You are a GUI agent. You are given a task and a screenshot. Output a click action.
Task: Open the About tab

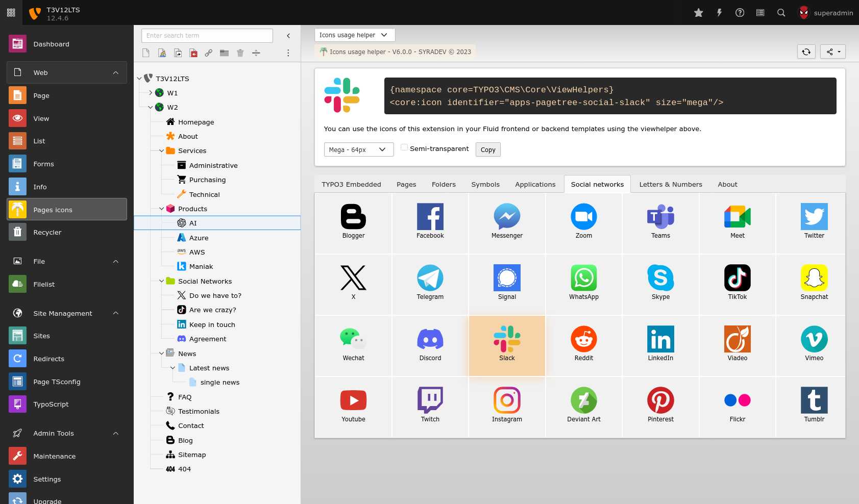(727, 184)
